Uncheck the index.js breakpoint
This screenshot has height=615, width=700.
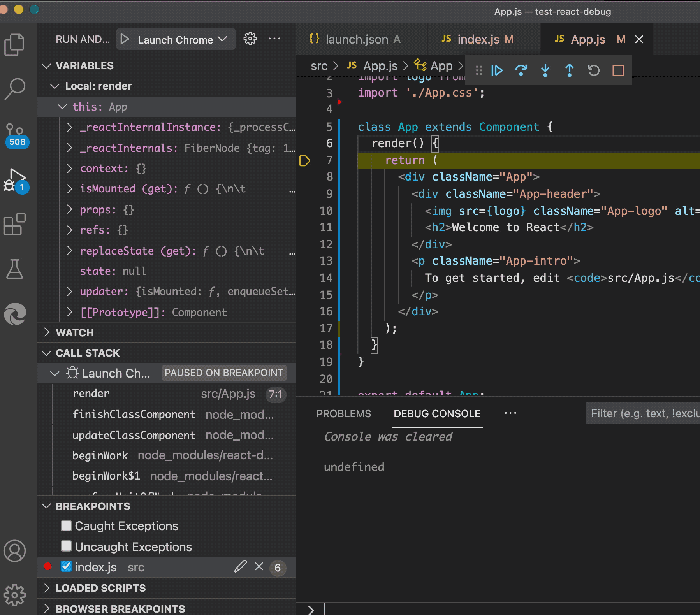(67, 567)
